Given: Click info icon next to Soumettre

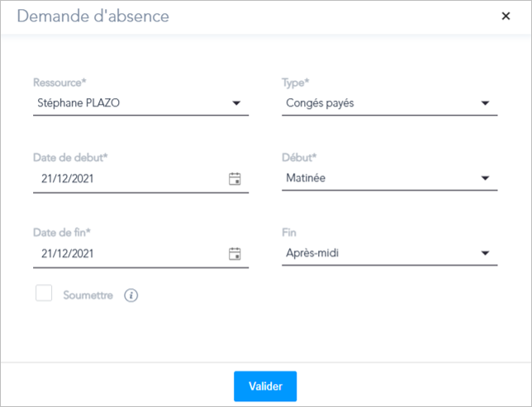Looking at the screenshot, I should (x=131, y=296).
